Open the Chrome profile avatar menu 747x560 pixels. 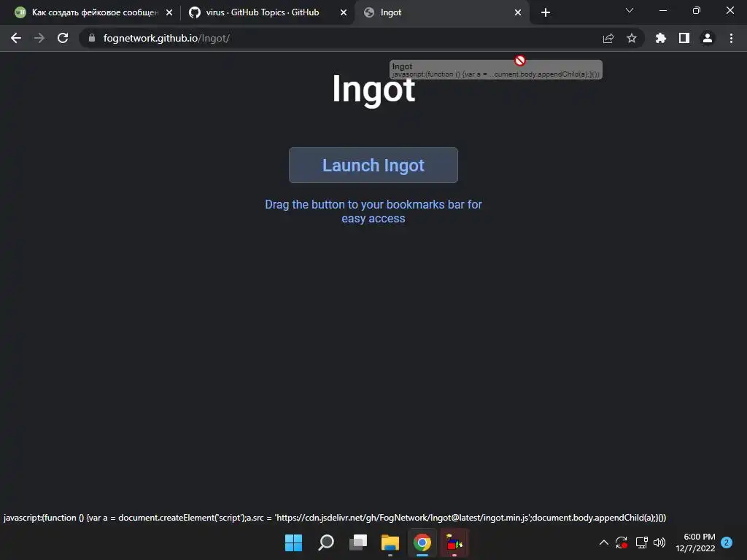point(708,38)
